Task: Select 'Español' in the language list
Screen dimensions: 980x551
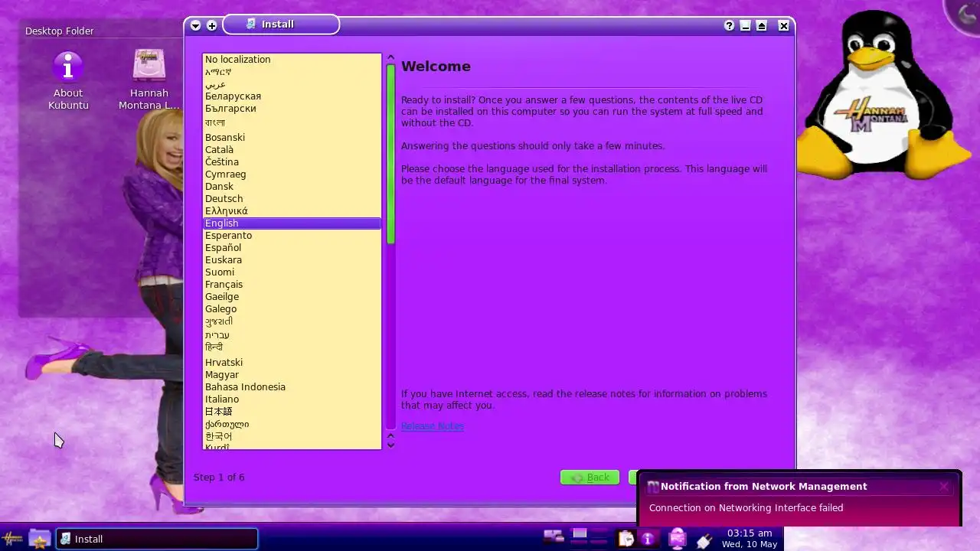Action: (x=292, y=248)
